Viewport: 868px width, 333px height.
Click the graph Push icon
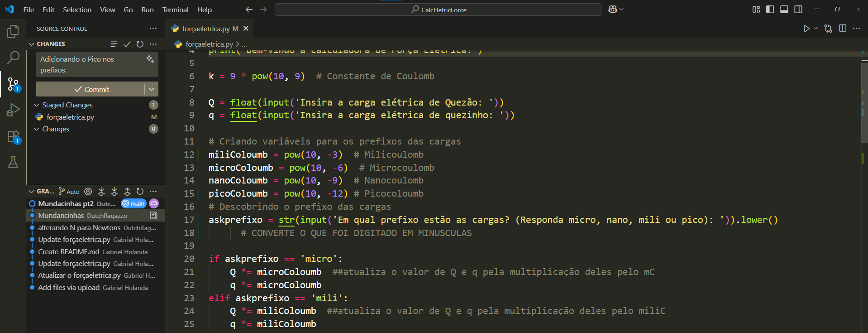tap(128, 192)
